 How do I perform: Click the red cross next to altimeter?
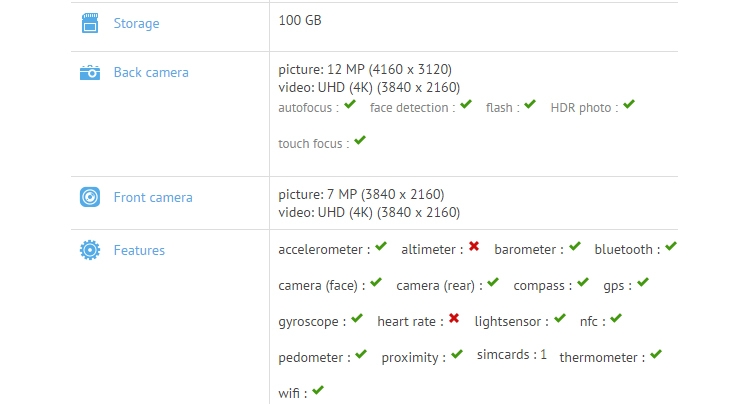click(474, 246)
